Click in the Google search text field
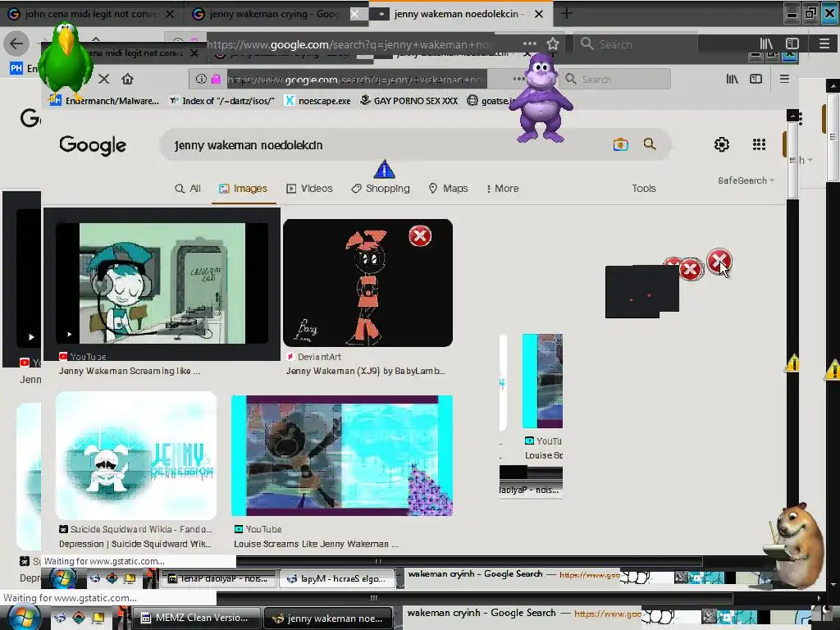 (x=386, y=144)
